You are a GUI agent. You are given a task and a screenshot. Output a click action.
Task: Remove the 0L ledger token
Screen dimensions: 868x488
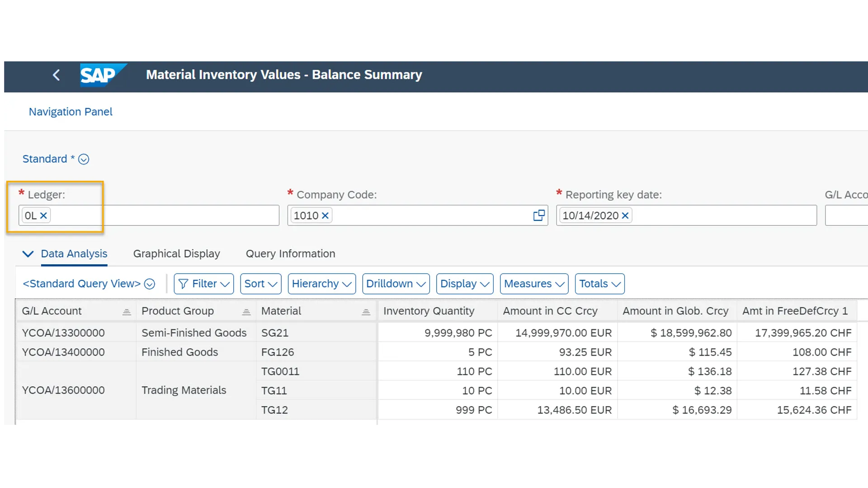tap(44, 216)
